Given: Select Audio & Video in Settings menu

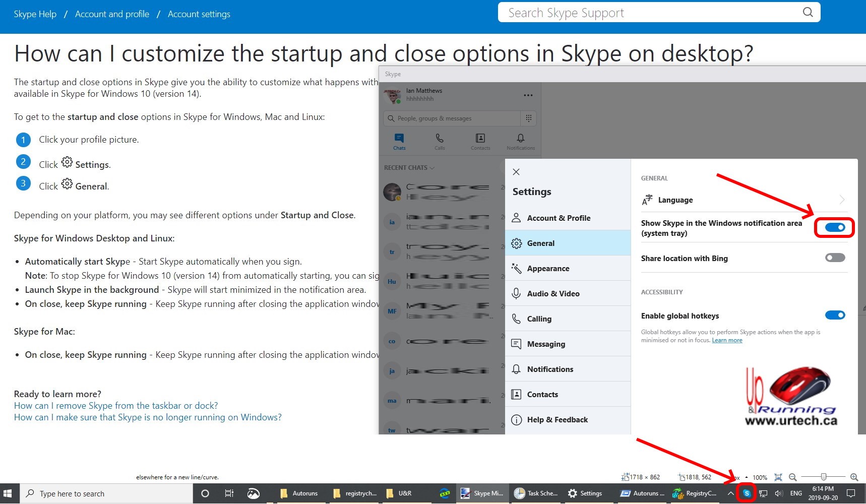Looking at the screenshot, I should (x=553, y=294).
